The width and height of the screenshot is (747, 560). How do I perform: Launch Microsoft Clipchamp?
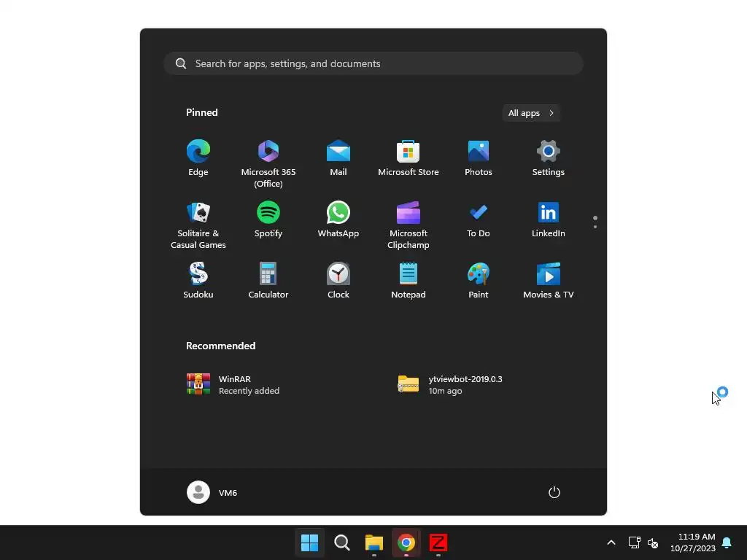tap(409, 225)
